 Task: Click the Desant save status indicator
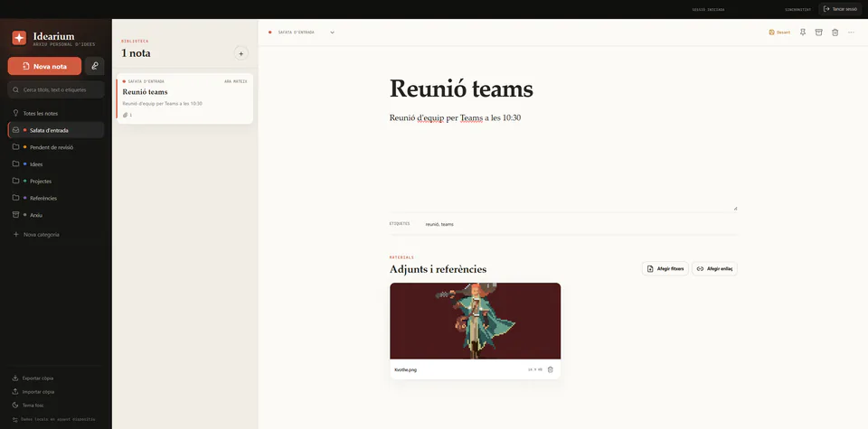point(779,33)
